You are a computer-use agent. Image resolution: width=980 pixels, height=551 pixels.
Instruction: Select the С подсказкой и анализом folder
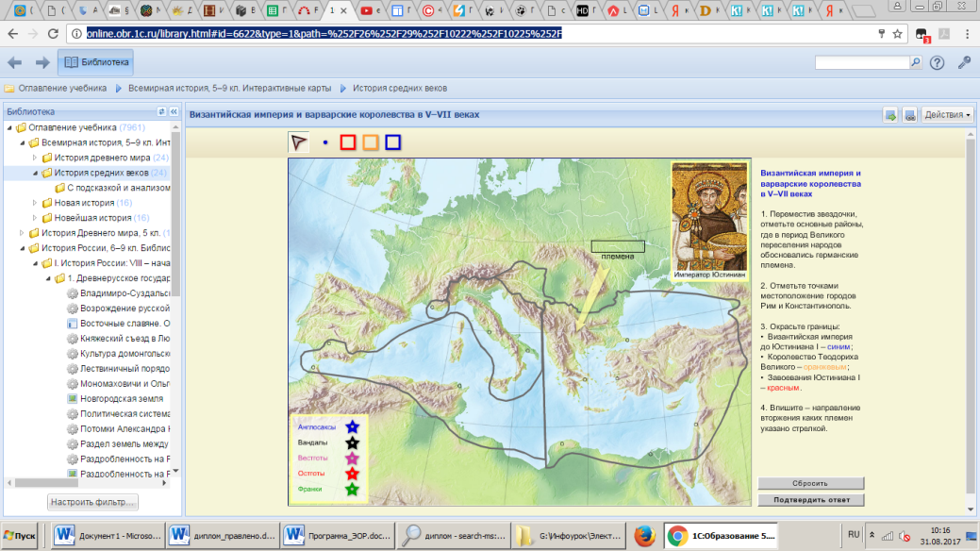pos(112,188)
